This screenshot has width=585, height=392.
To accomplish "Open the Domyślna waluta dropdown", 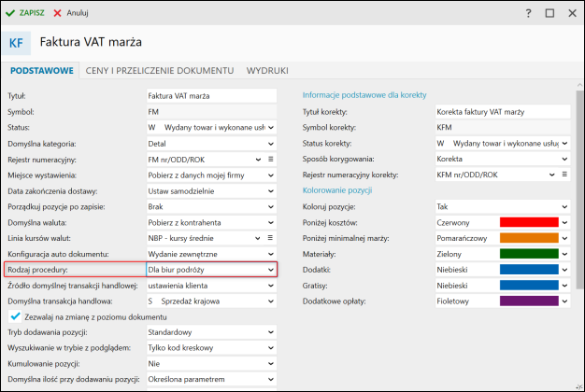I will [x=271, y=223].
